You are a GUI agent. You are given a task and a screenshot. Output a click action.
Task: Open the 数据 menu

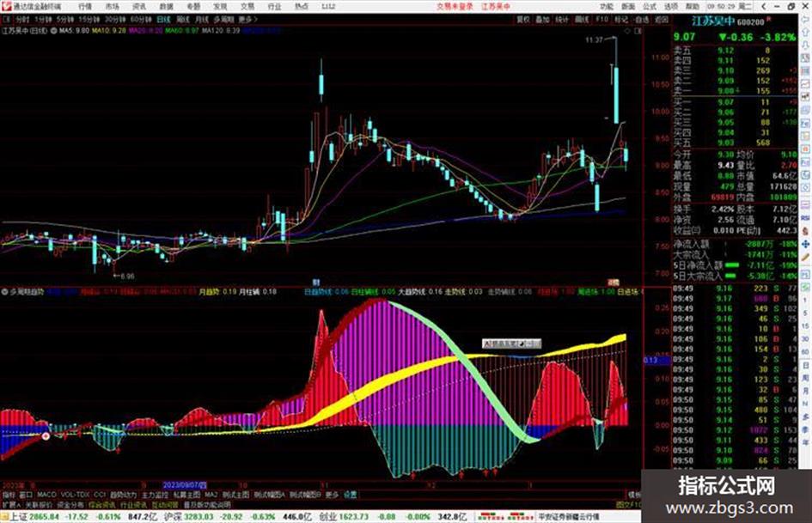click(166, 6)
